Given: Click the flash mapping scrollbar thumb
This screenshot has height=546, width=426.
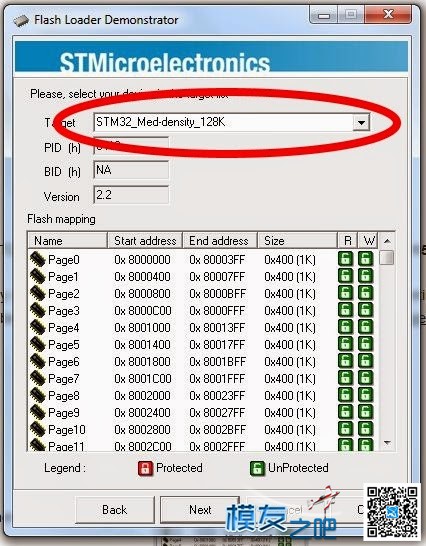Looking at the screenshot, I should [x=387, y=258].
